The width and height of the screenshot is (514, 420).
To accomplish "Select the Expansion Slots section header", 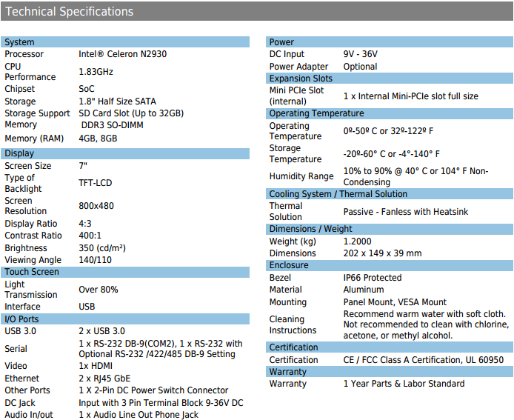I will [x=390, y=79].
